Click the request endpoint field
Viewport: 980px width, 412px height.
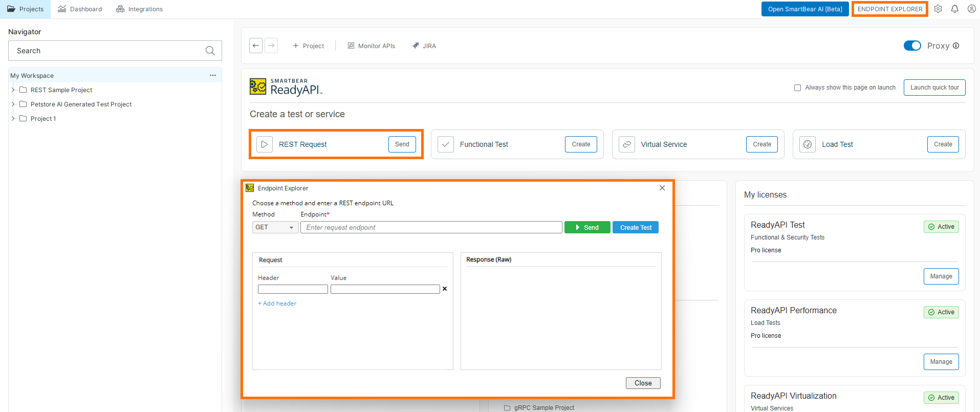tap(431, 227)
